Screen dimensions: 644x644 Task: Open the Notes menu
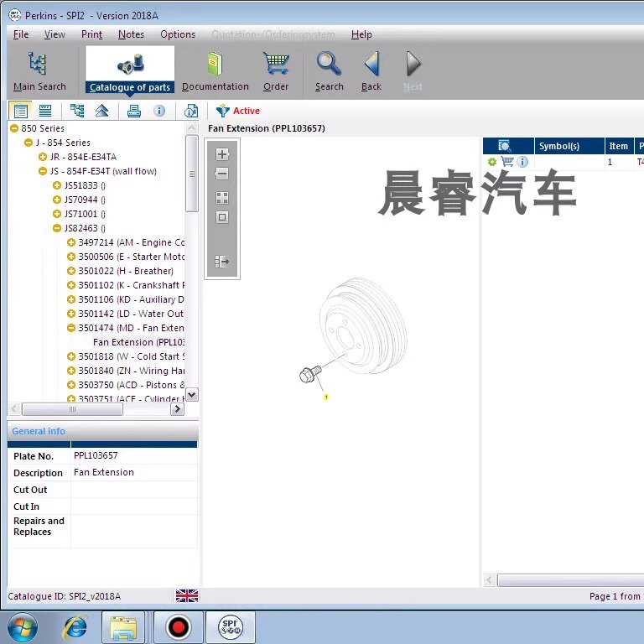click(x=131, y=34)
